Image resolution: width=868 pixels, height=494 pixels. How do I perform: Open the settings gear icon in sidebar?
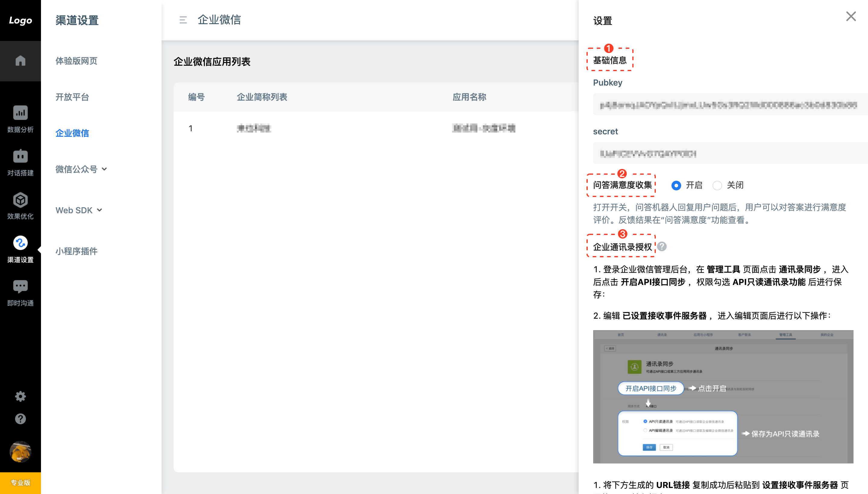pyautogui.click(x=20, y=396)
